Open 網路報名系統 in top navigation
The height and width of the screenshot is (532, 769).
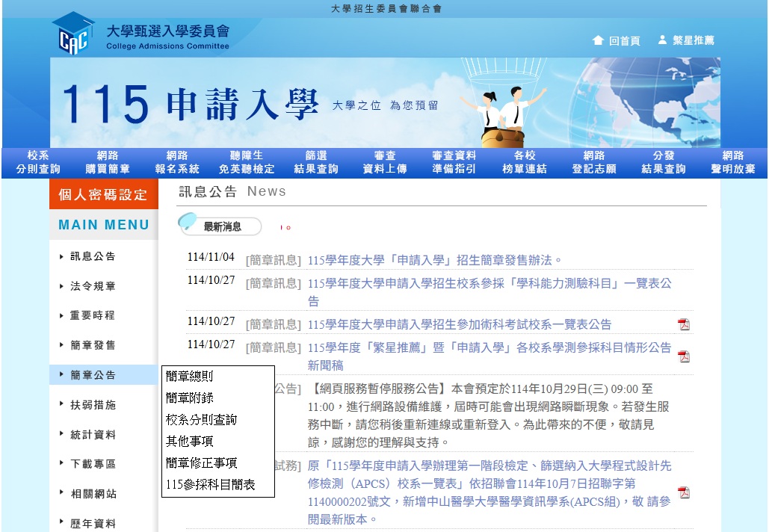[x=177, y=162]
